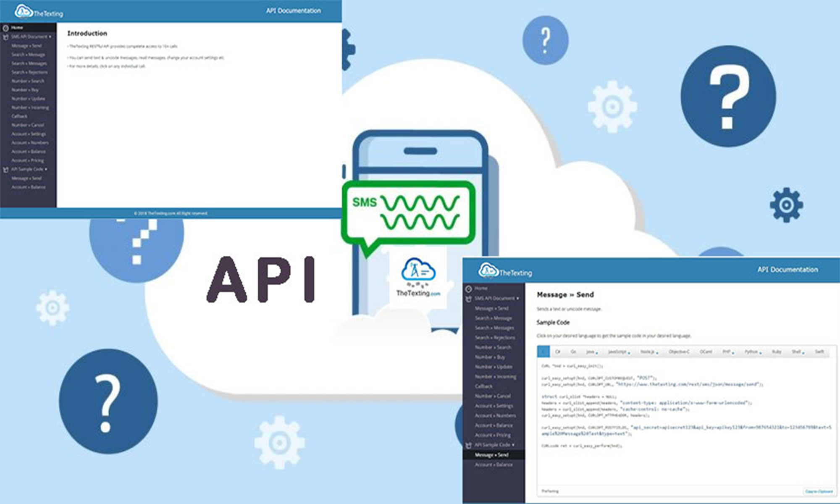The image size is (840, 504).
Task: Click the Introduction heading text
Action: pyautogui.click(x=87, y=33)
